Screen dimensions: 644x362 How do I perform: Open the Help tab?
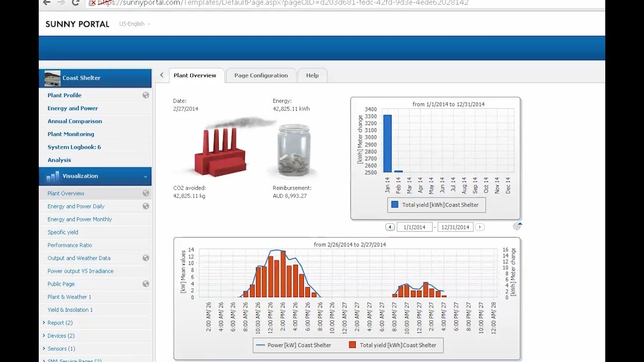pyautogui.click(x=312, y=75)
